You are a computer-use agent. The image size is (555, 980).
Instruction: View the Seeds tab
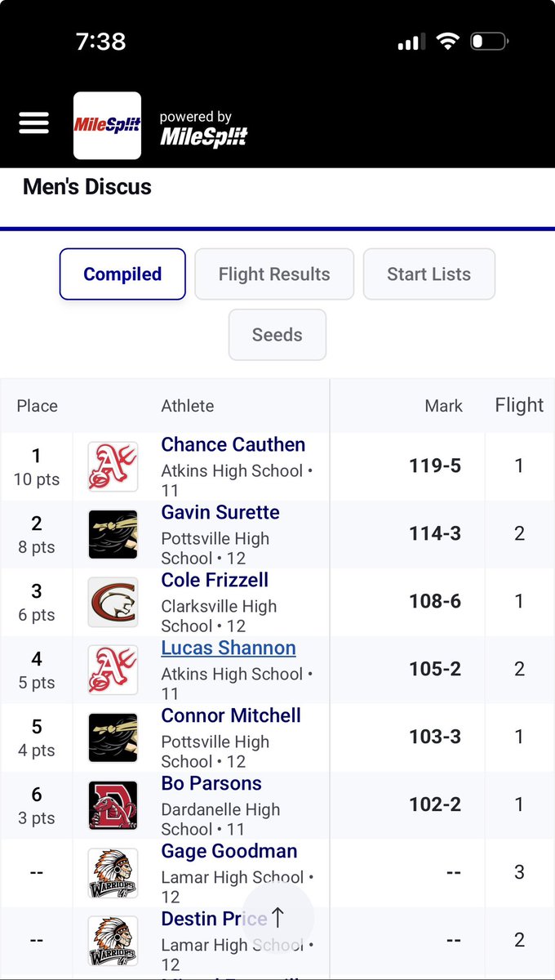277,335
